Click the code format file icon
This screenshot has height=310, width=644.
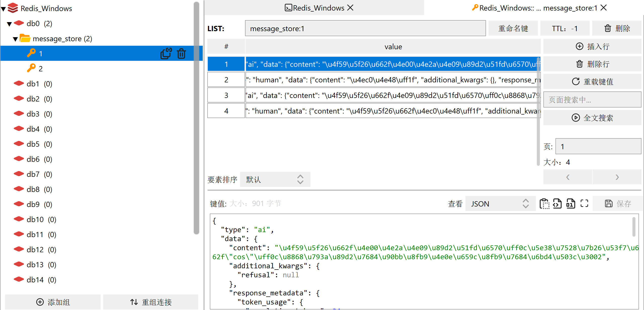[x=557, y=203]
